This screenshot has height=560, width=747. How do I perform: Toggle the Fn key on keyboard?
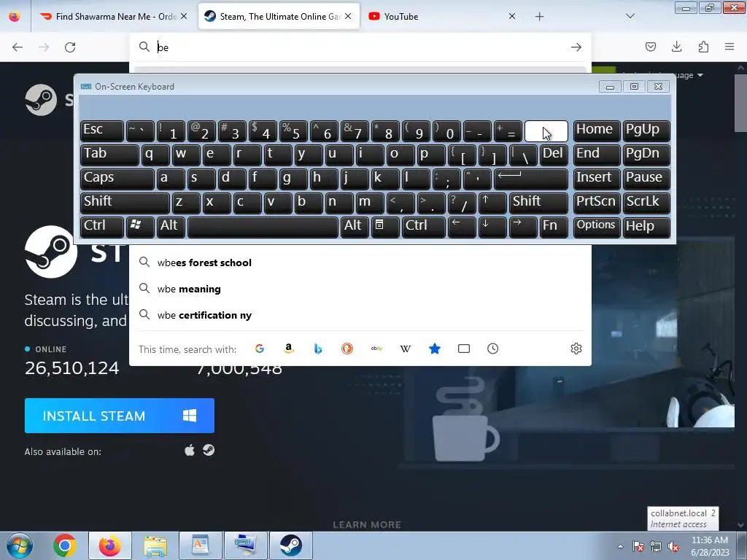tap(553, 227)
